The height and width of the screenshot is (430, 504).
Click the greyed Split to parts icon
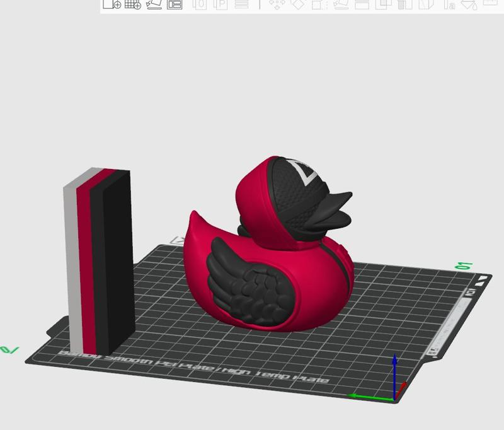click(x=221, y=4)
